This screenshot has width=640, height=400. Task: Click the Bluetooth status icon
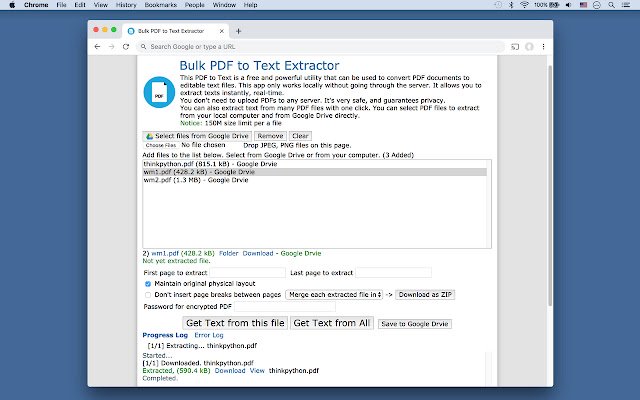pyautogui.click(x=511, y=5)
